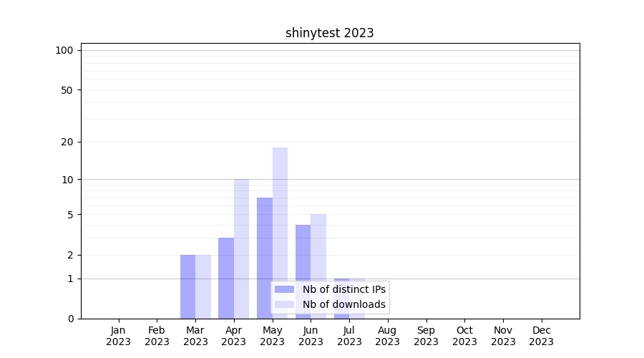
Task: Click the Dec 2023 x-axis label
Action: point(542,336)
